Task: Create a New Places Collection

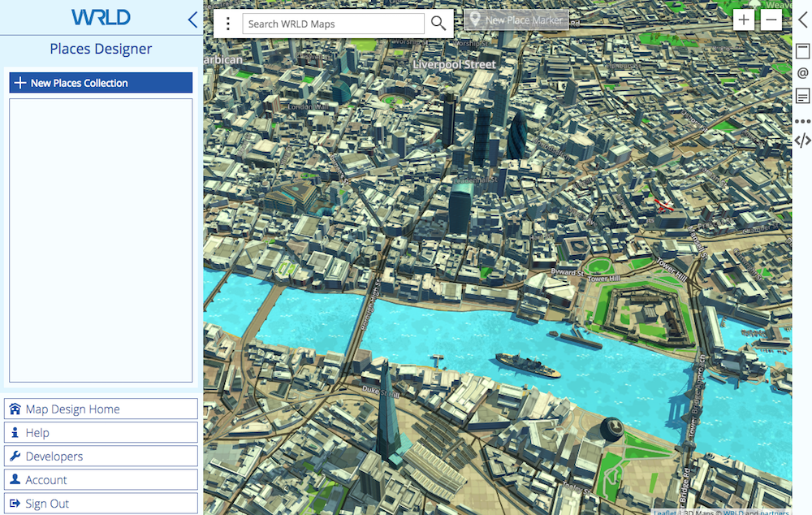Action: (101, 83)
